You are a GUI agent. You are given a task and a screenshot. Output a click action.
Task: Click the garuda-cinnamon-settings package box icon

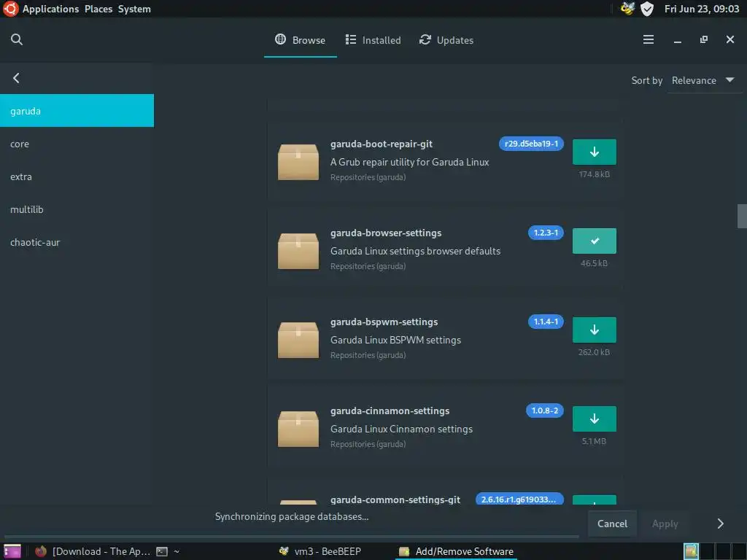click(x=298, y=429)
